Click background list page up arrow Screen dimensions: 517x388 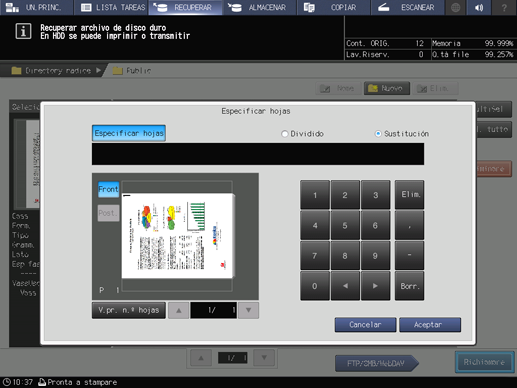[201, 358]
